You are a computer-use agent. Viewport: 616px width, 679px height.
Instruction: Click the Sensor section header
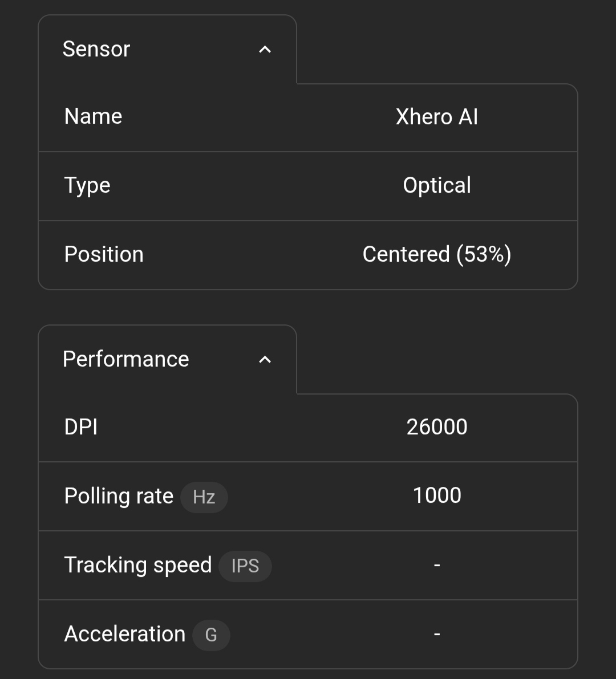coord(96,50)
